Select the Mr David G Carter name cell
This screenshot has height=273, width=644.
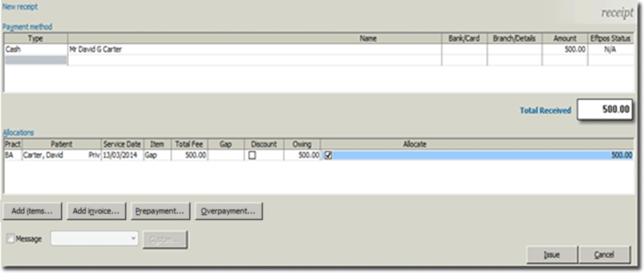click(254, 50)
